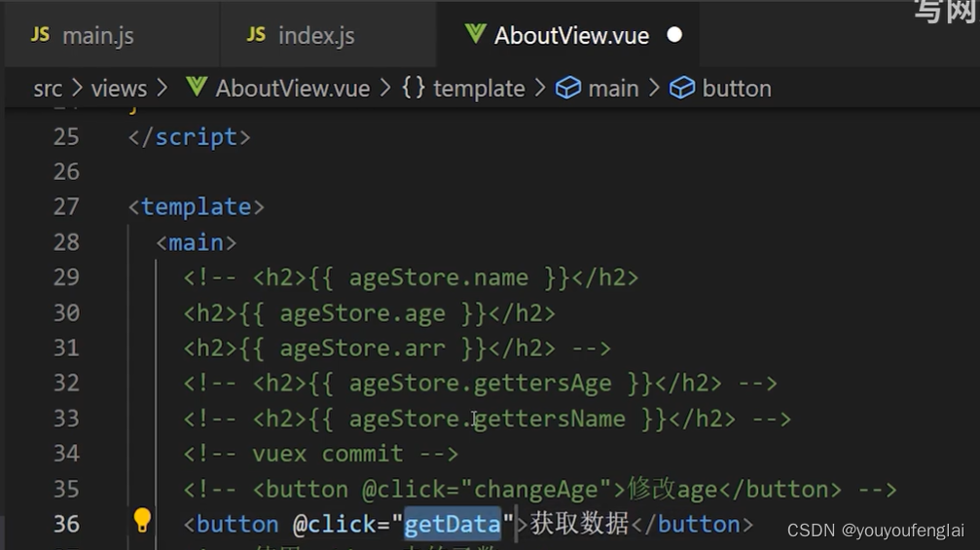Screen dimensions: 980x550
Task: Click line number 36 in the gutter
Action: click(66, 524)
